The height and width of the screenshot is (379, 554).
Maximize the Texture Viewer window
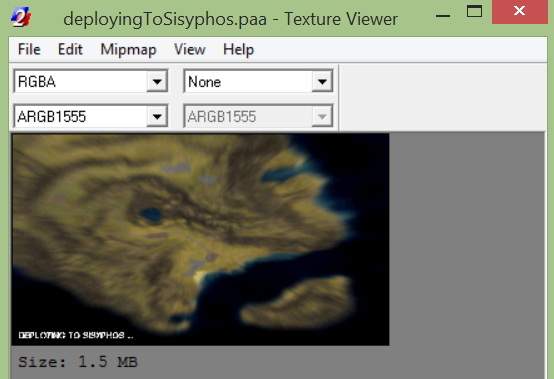(474, 12)
